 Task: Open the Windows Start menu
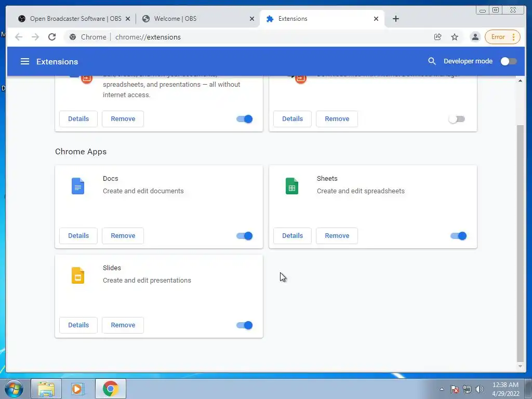coord(14,389)
